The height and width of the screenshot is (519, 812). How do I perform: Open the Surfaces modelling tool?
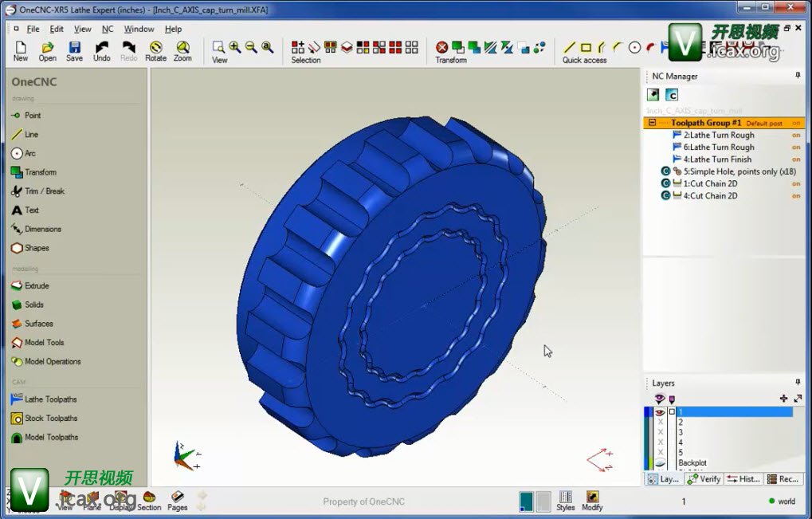(x=32, y=324)
